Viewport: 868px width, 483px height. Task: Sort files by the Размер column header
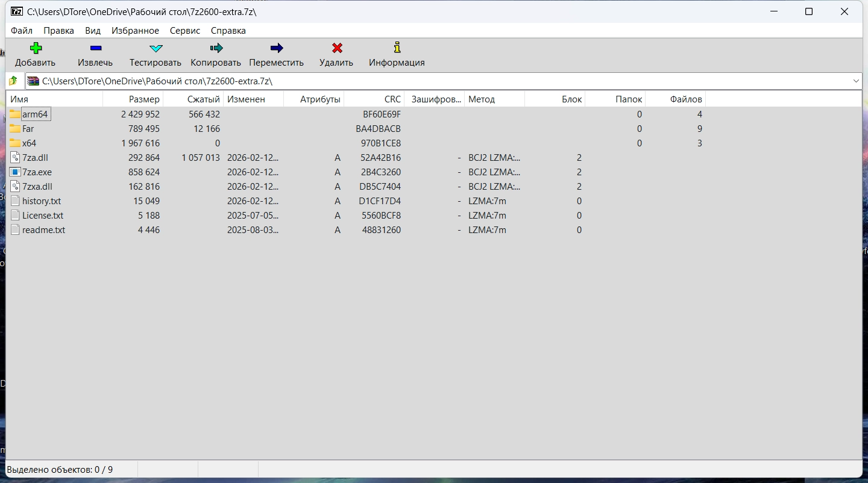coord(133,99)
